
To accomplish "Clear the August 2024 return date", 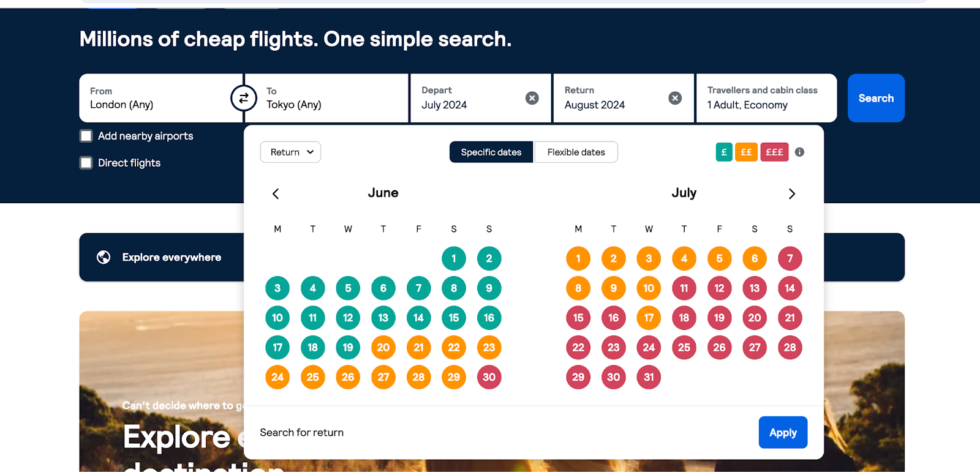I will [x=674, y=98].
